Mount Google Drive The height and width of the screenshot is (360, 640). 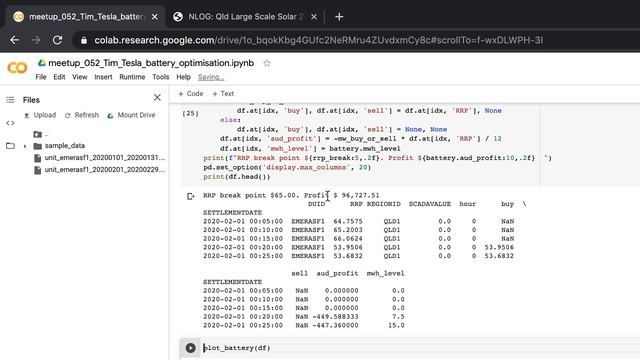tap(131, 115)
